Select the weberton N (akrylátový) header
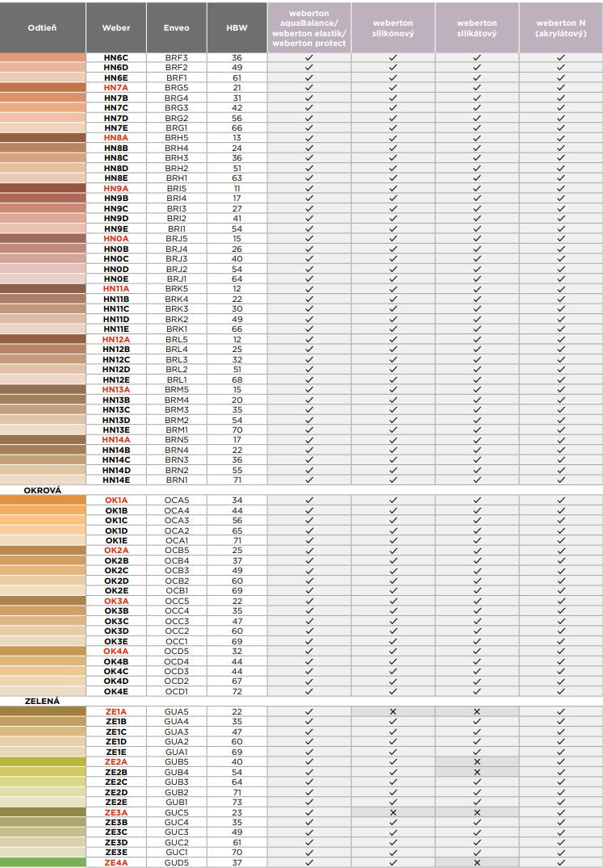603x868 pixels. pyautogui.click(x=561, y=27)
